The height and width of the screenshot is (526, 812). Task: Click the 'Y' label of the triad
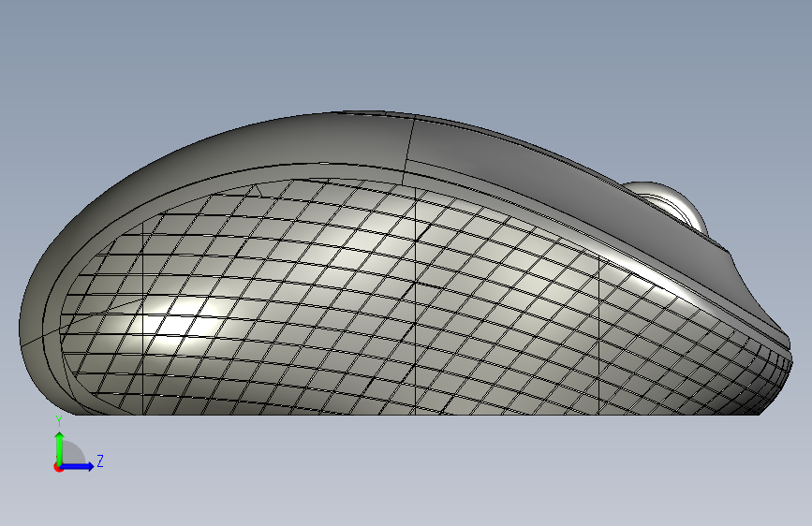[x=59, y=421]
